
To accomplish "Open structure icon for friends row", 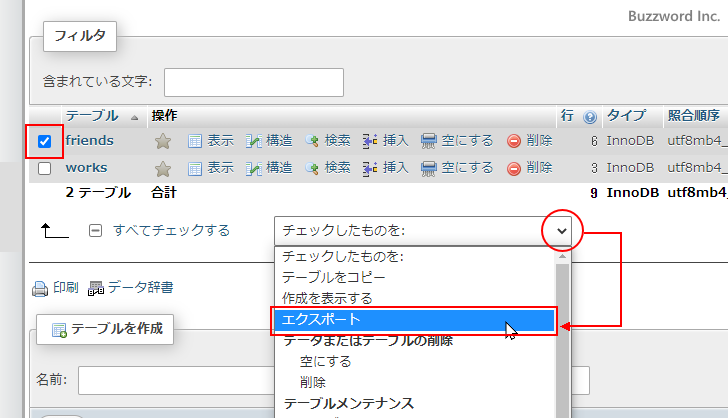I will pyautogui.click(x=254, y=141).
